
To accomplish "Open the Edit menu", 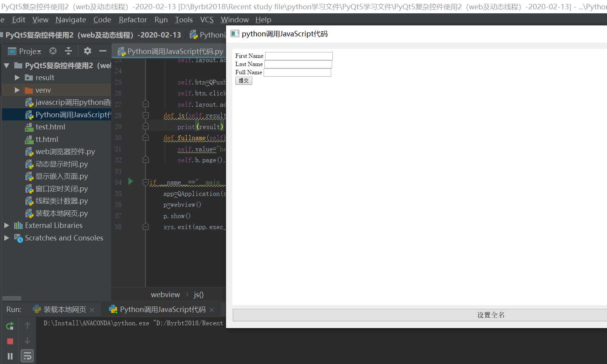I will pyautogui.click(x=18, y=20).
